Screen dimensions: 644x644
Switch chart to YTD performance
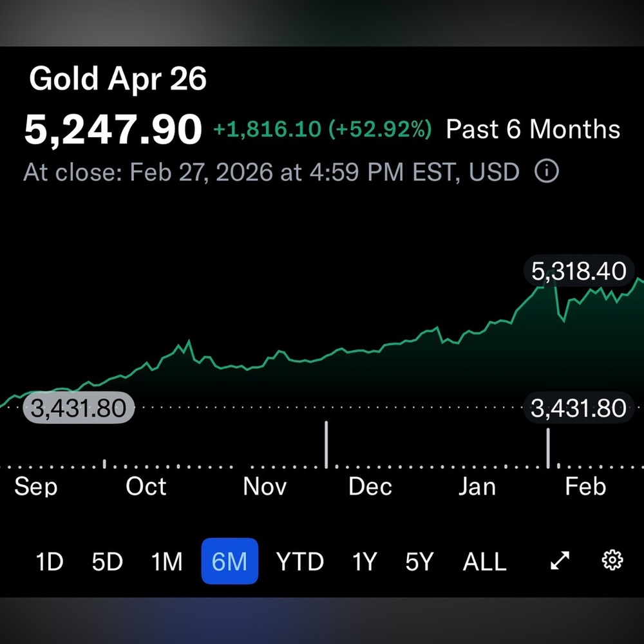tap(299, 562)
